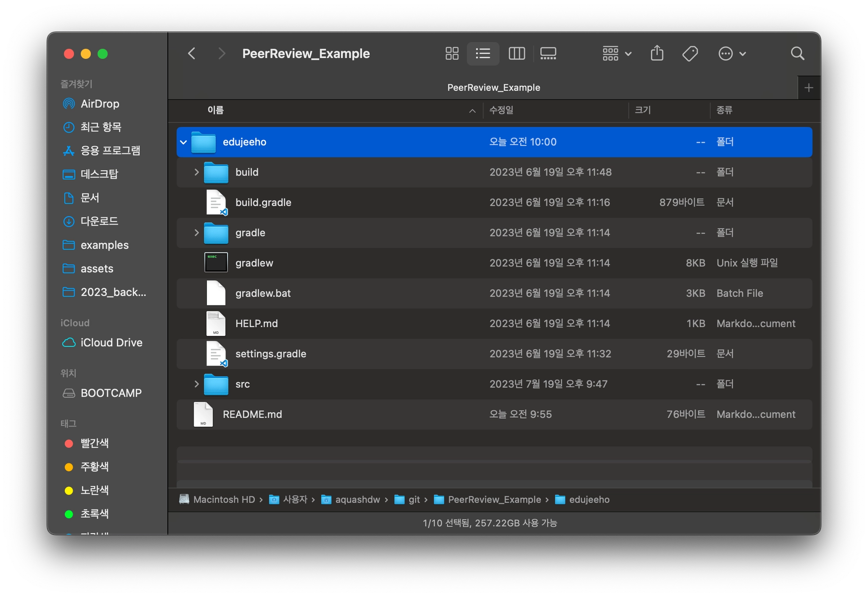The width and height of the screenshot is (868, 597).
Task: Expand the src folder
Action: coord(196,384)
